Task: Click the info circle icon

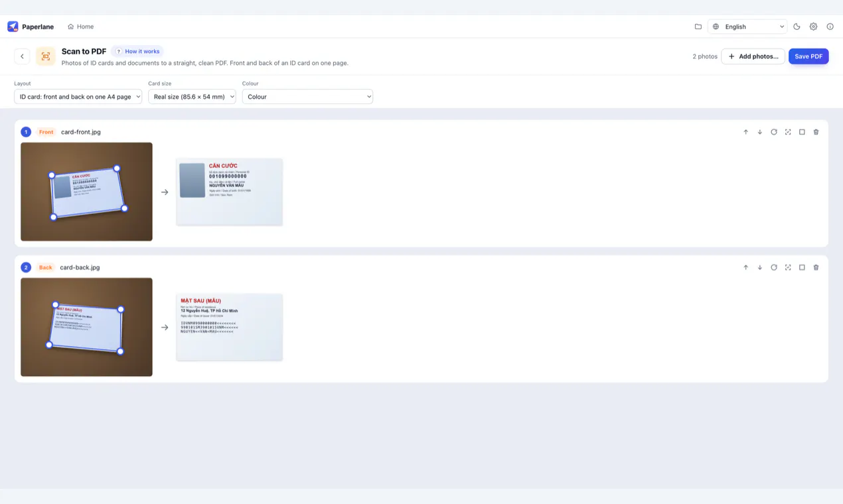Action: 830,27
